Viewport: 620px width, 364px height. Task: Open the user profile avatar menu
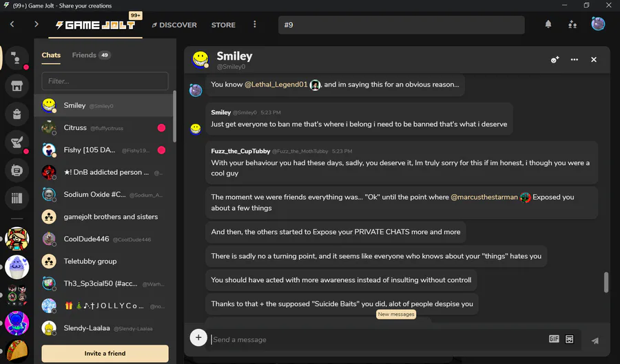(x=598, y=24)
